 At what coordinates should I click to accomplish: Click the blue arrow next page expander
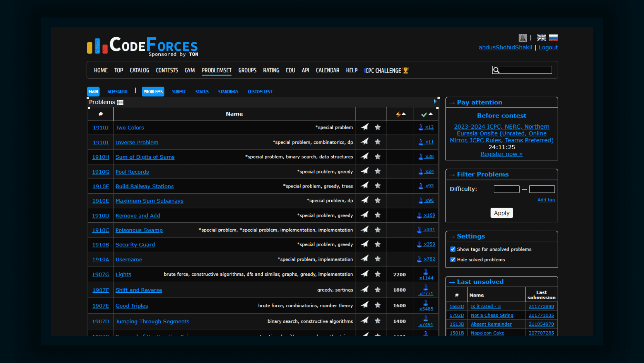point(435,101)
